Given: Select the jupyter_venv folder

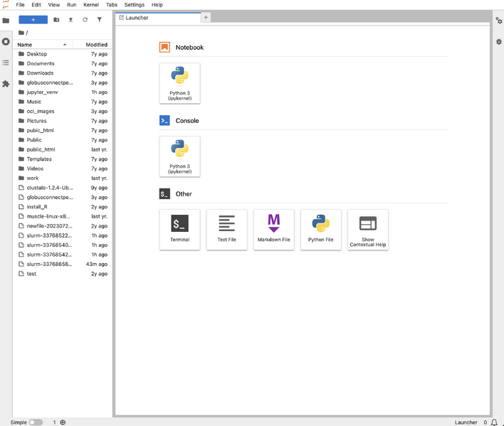Looking at the screenshot, I should point(63,92).
